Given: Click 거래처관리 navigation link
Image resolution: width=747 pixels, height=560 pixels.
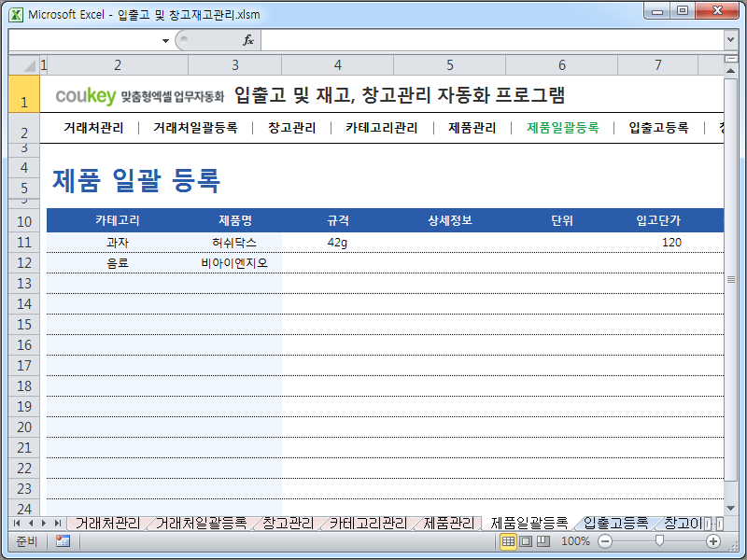Looking at the screenshot, I should coord(93,128).
